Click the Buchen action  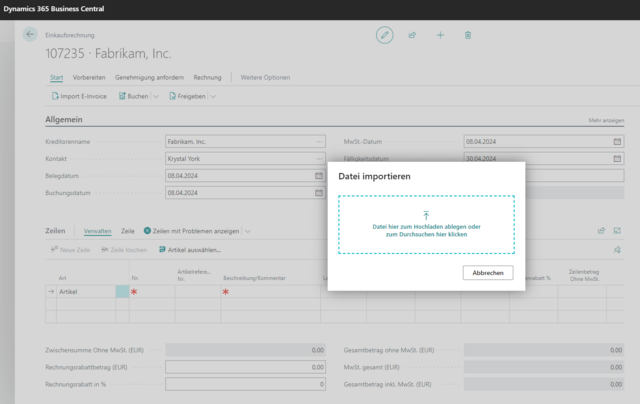tap(133, 96)
